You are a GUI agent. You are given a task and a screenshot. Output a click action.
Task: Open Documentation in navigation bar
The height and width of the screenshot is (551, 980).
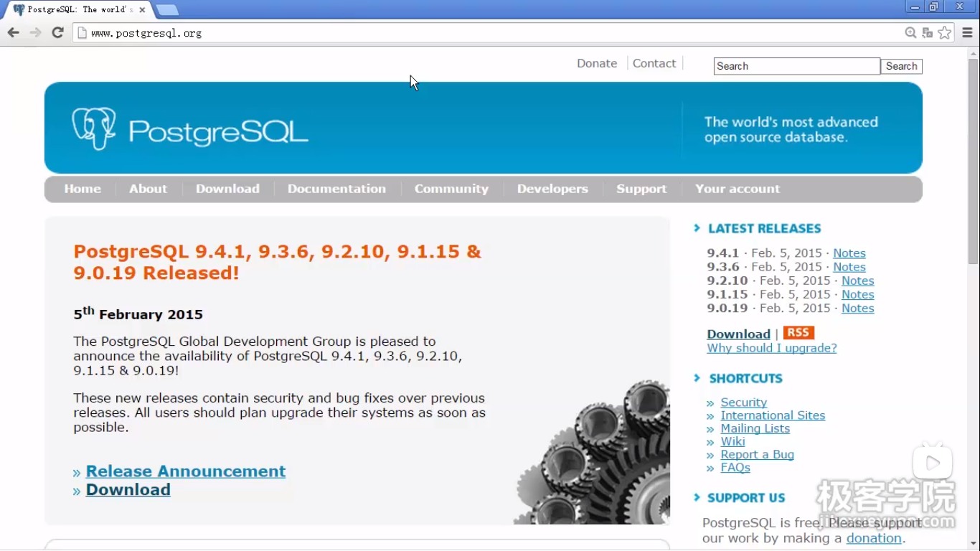(x=336, y=189)
